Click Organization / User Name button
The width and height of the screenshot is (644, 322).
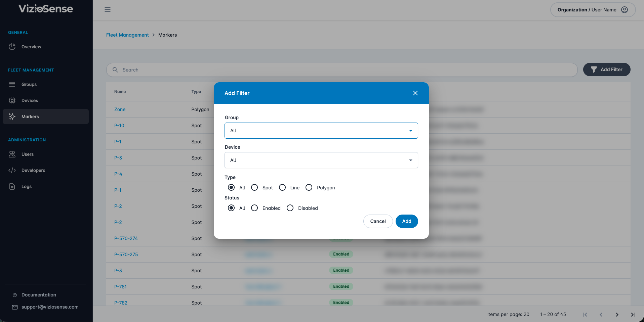coord(593,10)
